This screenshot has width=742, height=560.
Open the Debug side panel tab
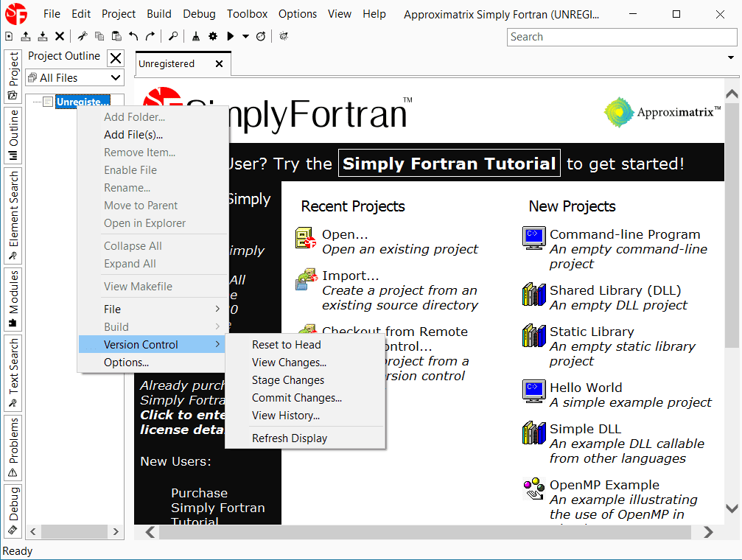pos(13,511)
